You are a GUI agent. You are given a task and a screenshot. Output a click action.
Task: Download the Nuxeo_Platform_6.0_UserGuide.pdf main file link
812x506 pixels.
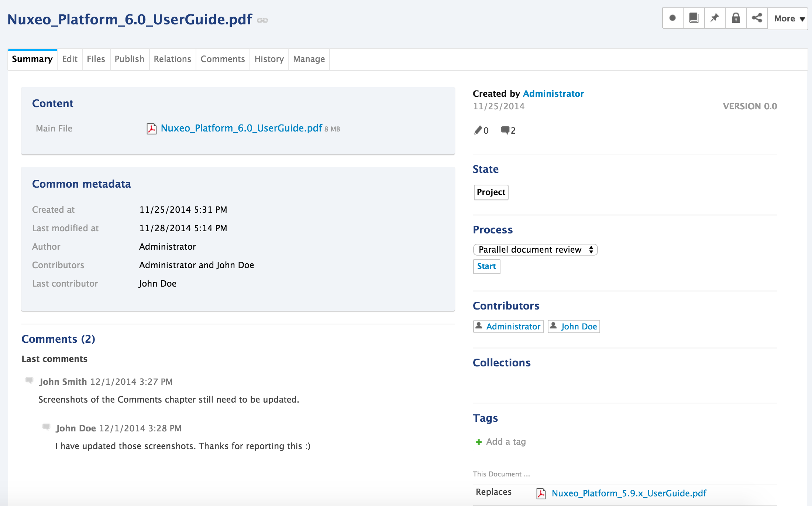pyautogui.click(x=241, y=128)
